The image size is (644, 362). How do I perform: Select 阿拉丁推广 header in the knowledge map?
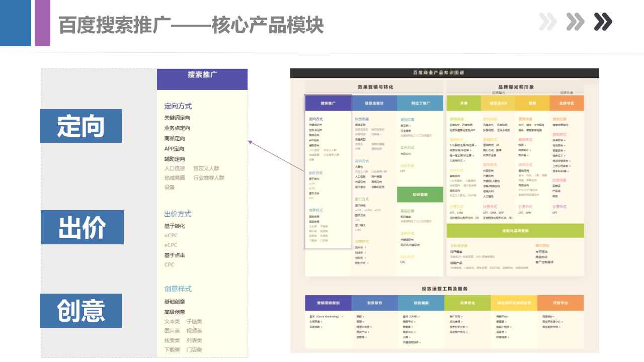click(420, 103)
